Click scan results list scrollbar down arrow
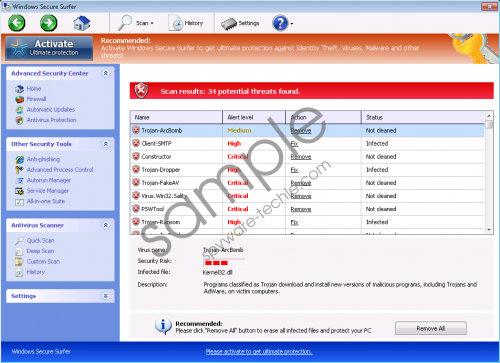This screenshot has width=500, height=363. tap(489, 230)
